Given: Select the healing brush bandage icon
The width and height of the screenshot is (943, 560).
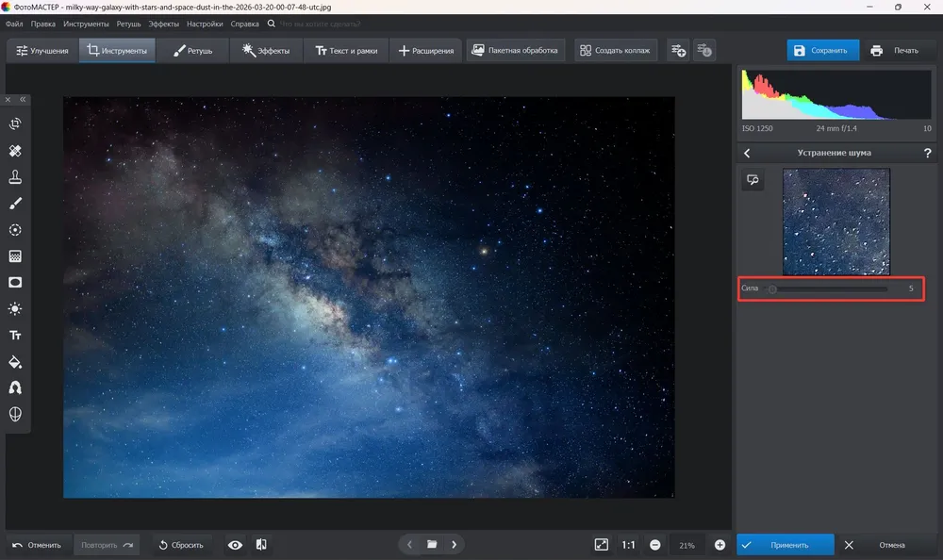Looking at the screenshot, I should point(15,151).
